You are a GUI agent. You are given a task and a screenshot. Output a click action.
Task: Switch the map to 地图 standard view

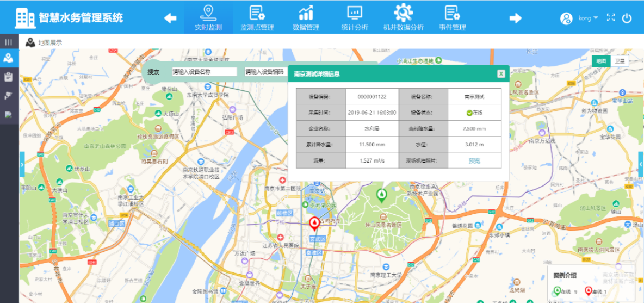click(x=601, y=61)
